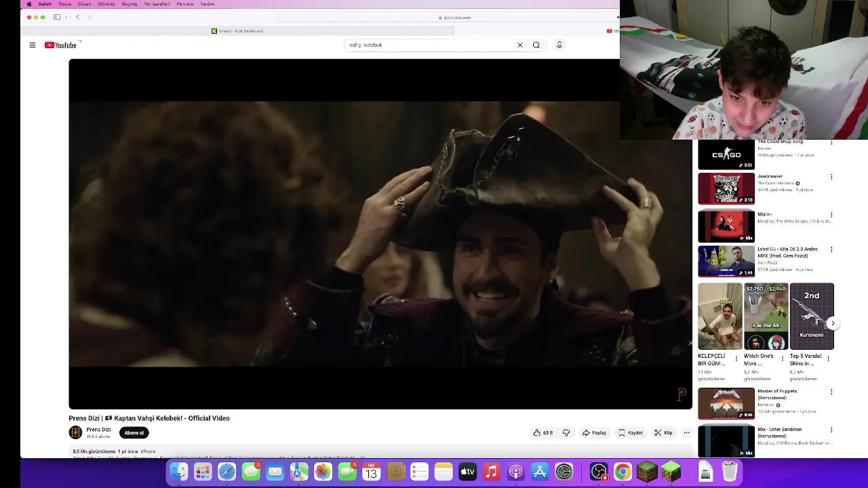Open the Prens Dizi channel name link
868x488 pixels.
coord(98,430)
